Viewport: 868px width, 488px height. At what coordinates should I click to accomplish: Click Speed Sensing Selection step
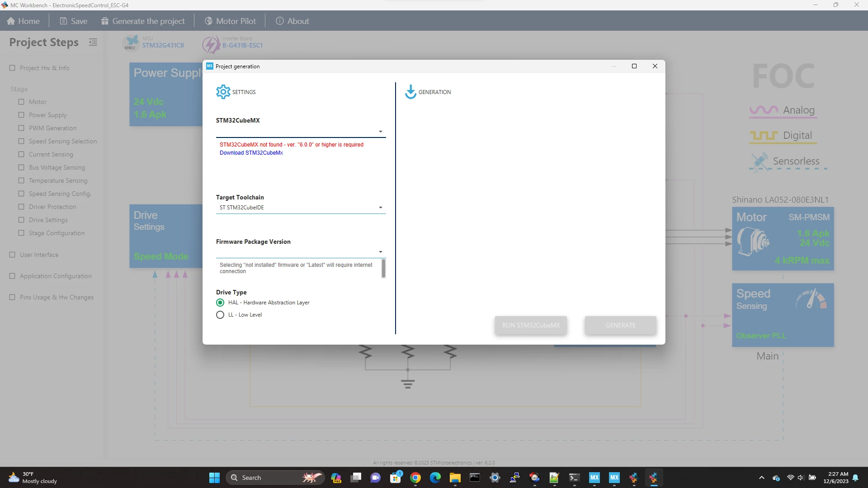coord(63,141)
